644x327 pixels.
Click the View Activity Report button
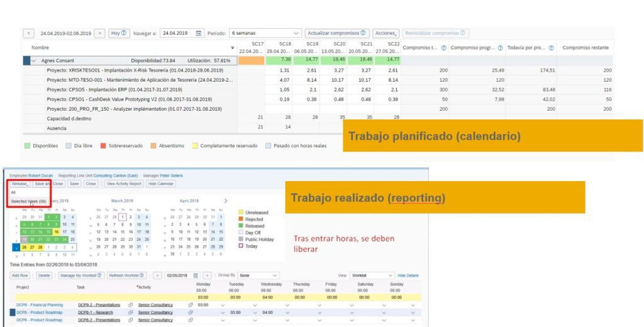[123, 184]
